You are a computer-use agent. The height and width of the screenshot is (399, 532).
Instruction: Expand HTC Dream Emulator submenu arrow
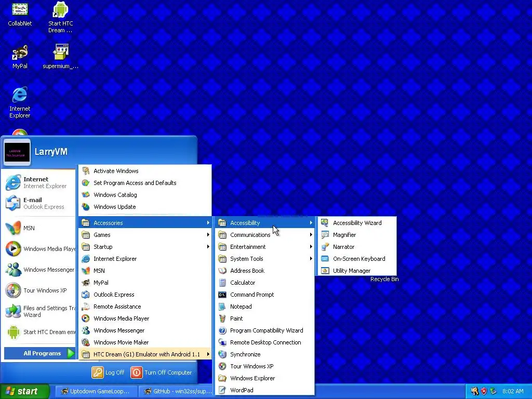208,354
